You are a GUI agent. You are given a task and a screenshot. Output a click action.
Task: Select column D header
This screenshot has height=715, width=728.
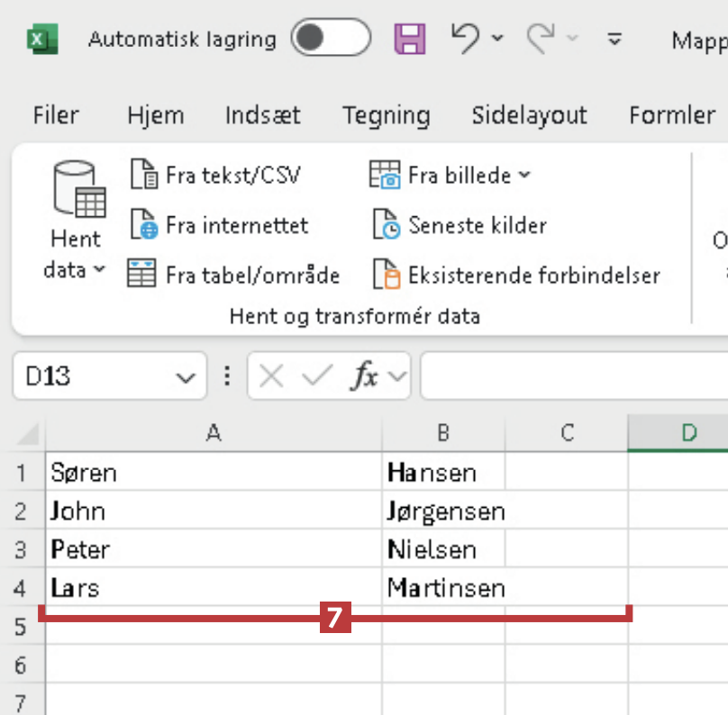pyautogui.click(x=688, y=433)
